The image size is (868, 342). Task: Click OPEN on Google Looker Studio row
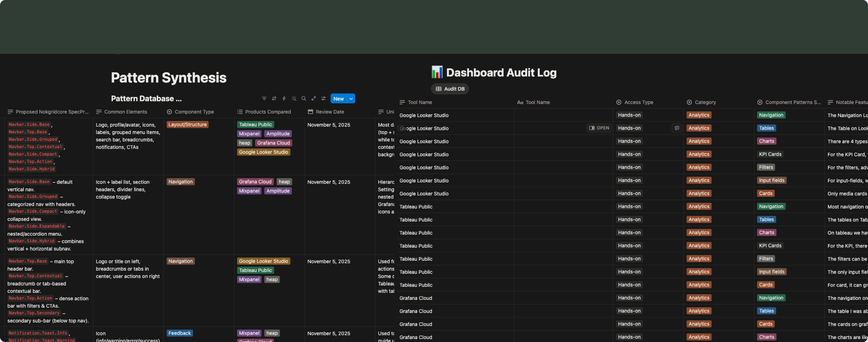[599, 128]
